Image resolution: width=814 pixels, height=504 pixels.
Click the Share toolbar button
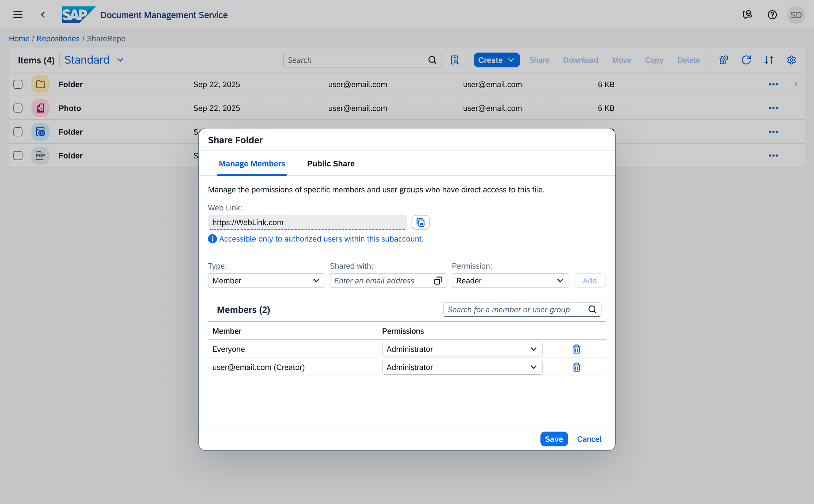click(539, 60)
